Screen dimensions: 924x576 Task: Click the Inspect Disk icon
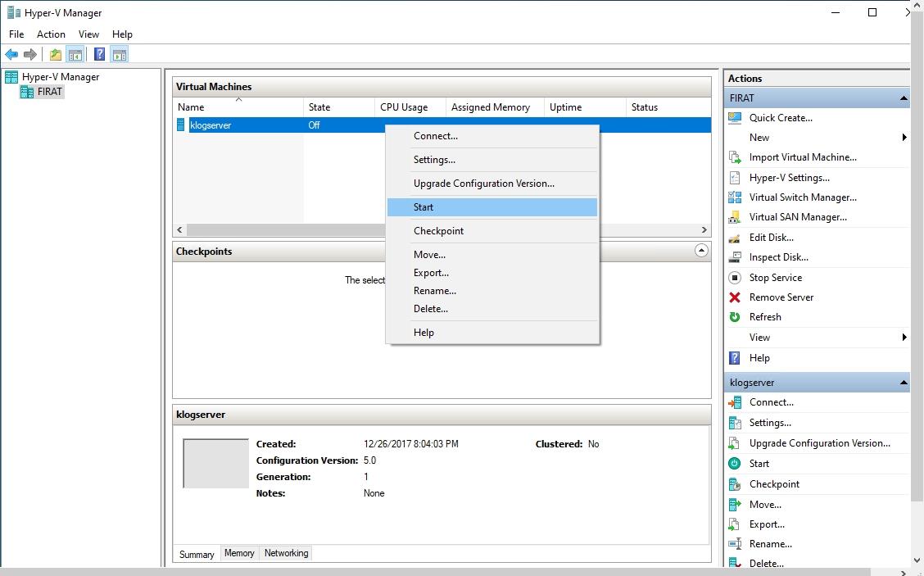(x=735, y=257)
